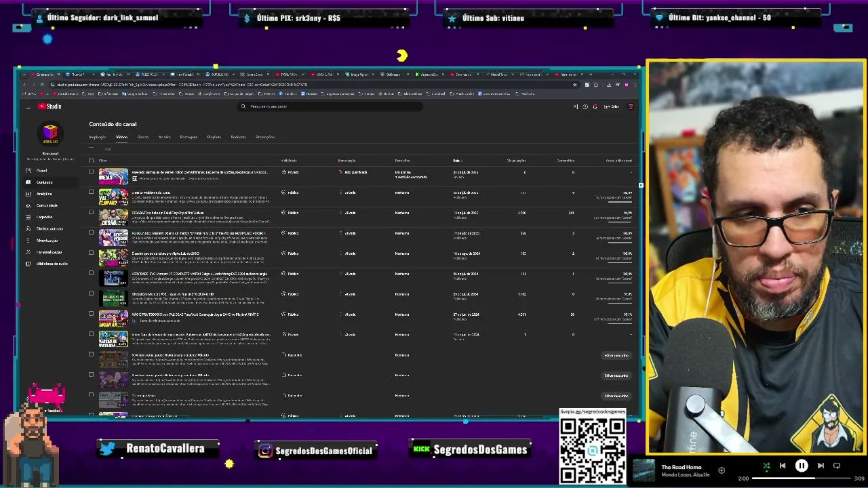This screenshot has height=488, width=868.
Task: Toggle shuffle in the music player
Action: pos(766,466)
